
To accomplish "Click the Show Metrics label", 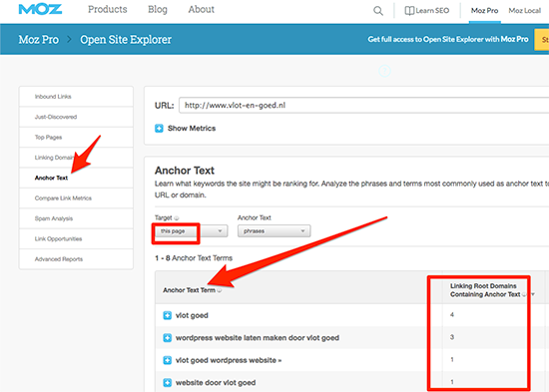I will [192, 129].
